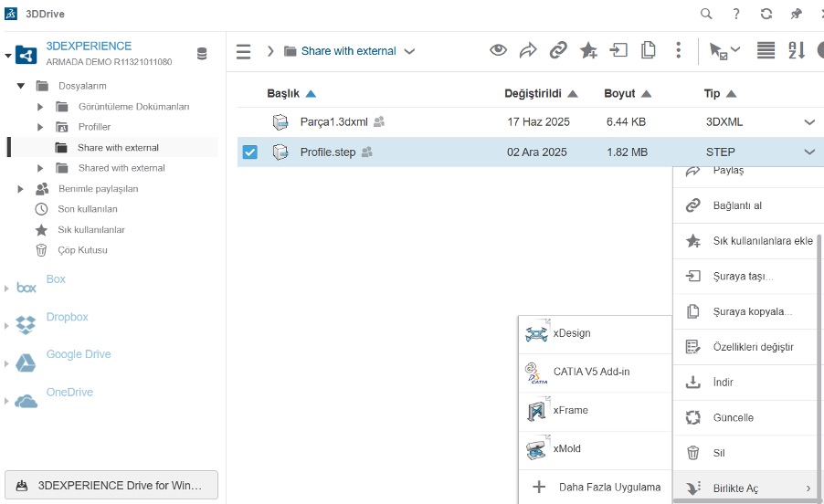Click add to favorites star toolbar icon
The width and height of the screenshot is (824, 504).
pos(588,50)
